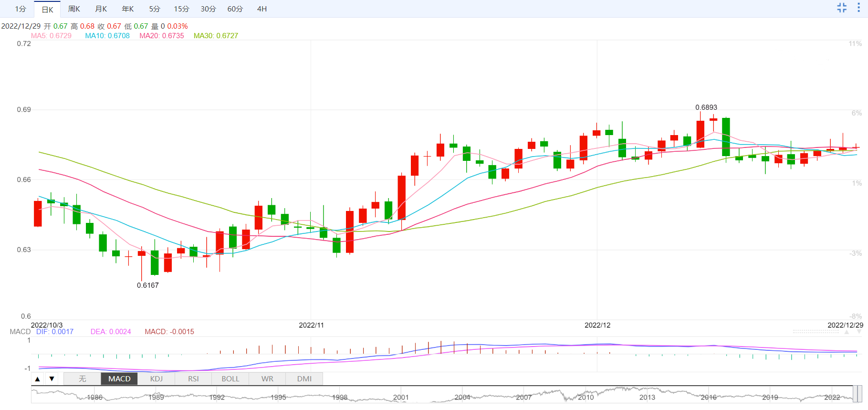Click 1986 on the overview timeline
The height and width of the screenshot is (410, 868).
point(94,397)
